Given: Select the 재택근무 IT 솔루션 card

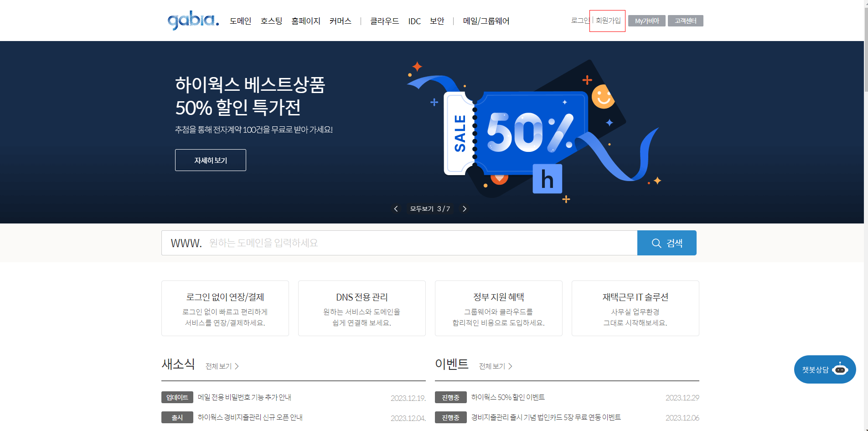Looking at the screenshot, I should click(x=635, y=308).
